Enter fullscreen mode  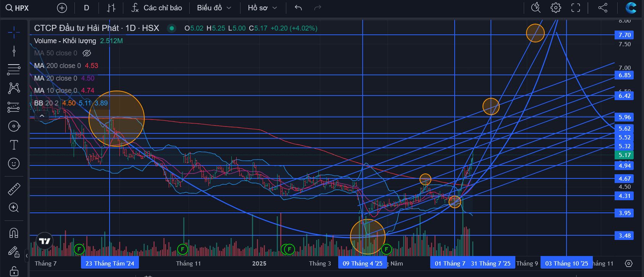576,8
